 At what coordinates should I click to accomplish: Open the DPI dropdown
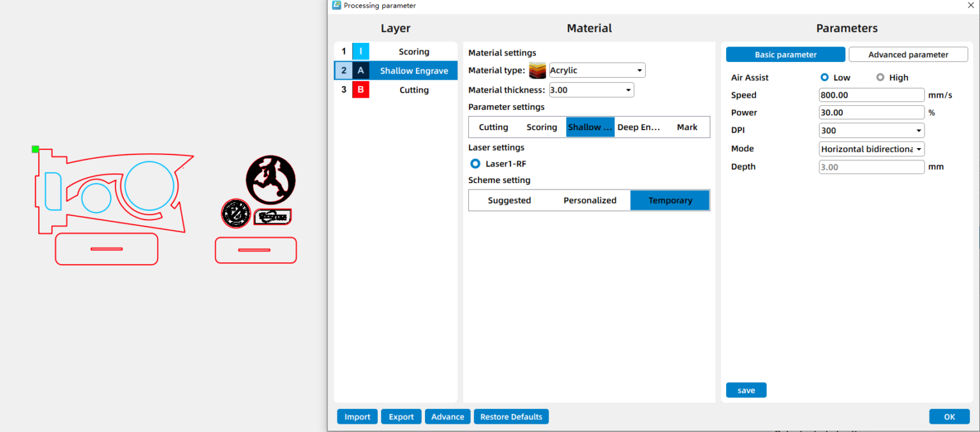pos(872,131)
